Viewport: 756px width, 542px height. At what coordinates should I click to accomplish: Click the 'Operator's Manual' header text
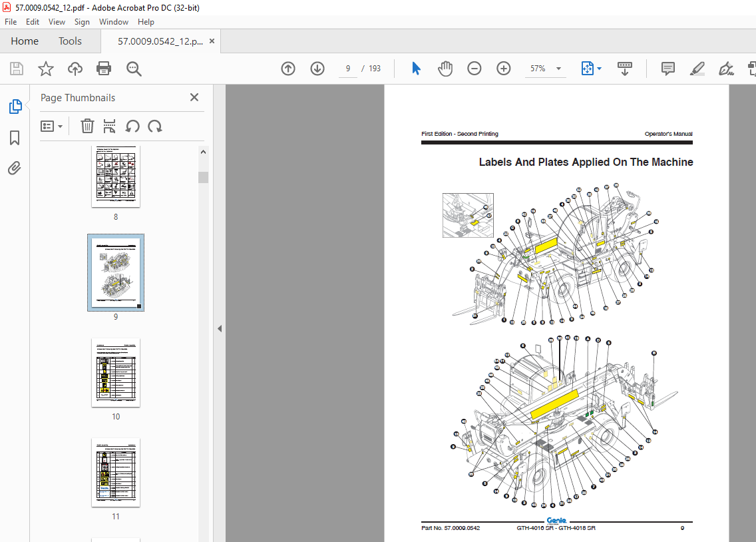[x=668, y=134]
